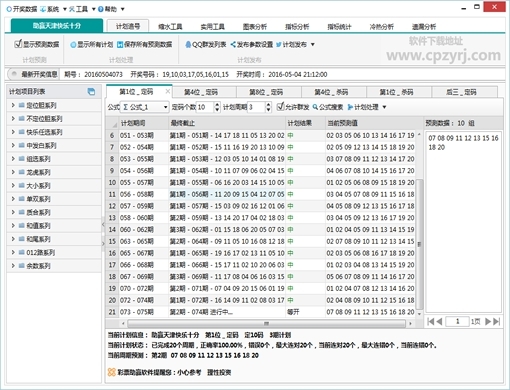The width and height of the screenshot is (510, 390).
Task: Click the 当前预测值 column header
Action: 370,123
